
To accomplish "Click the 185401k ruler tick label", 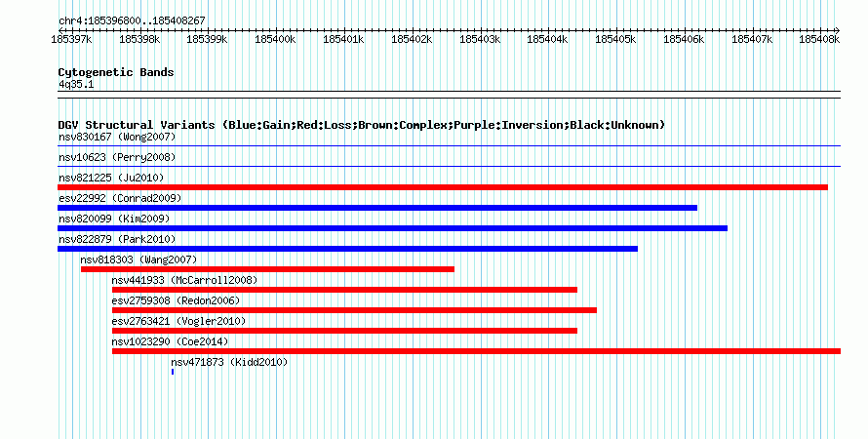I will [x=343, y=39].
